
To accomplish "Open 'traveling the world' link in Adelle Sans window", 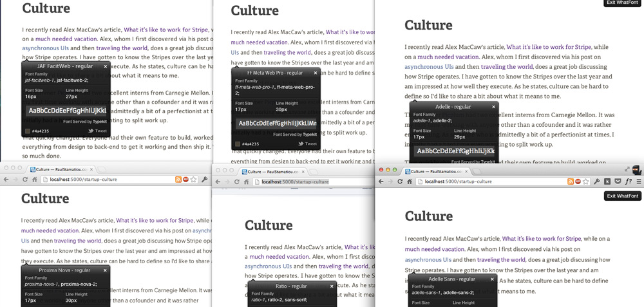I will 501,260.
